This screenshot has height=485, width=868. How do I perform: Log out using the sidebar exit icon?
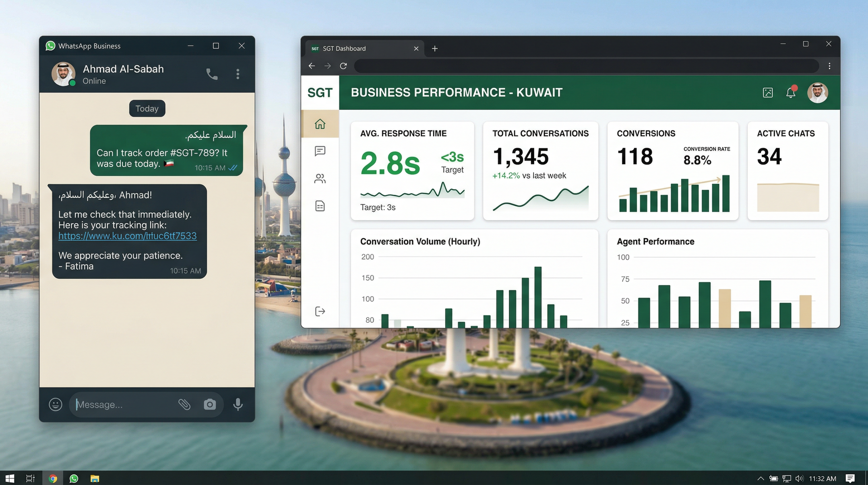pos(320,311)
